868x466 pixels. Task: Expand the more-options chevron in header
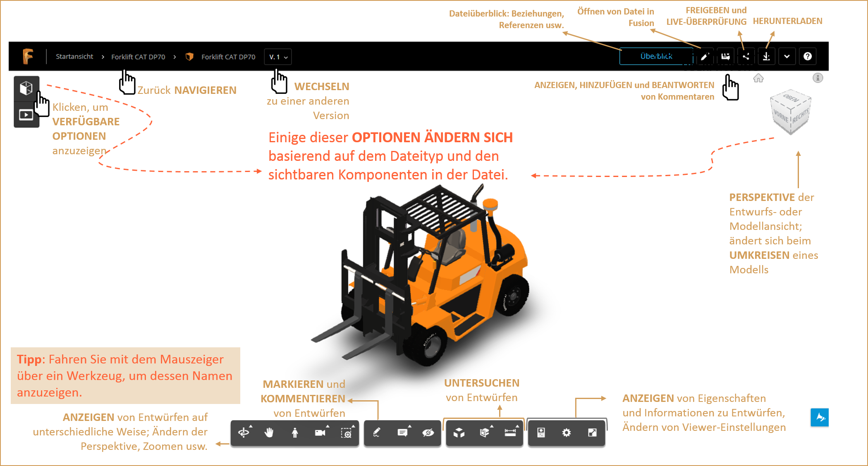pos(787,57)
